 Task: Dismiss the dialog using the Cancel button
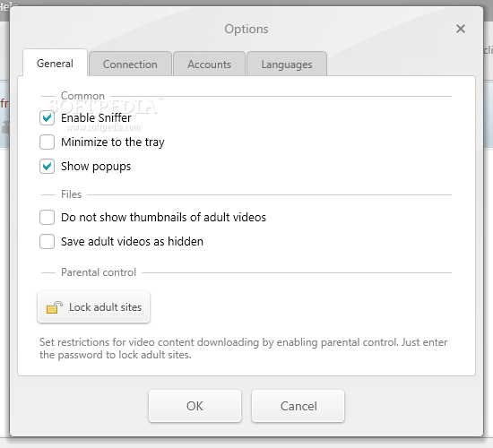pos(298,406)
